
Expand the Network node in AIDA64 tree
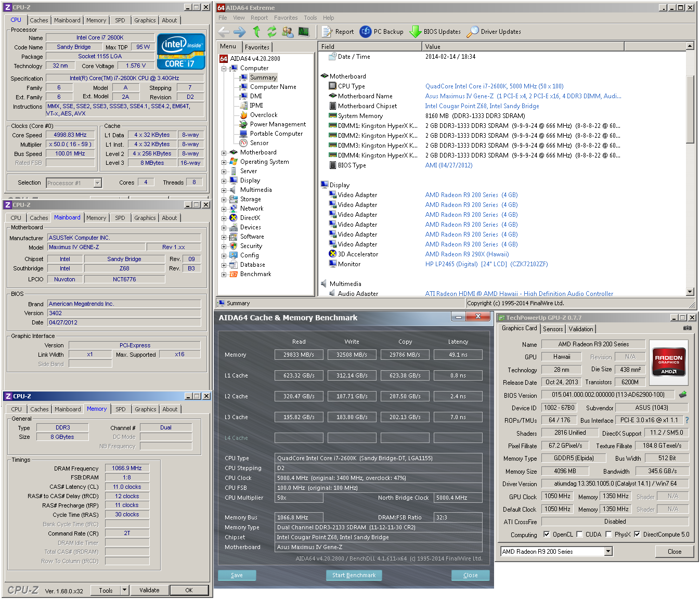pos(224,209)
